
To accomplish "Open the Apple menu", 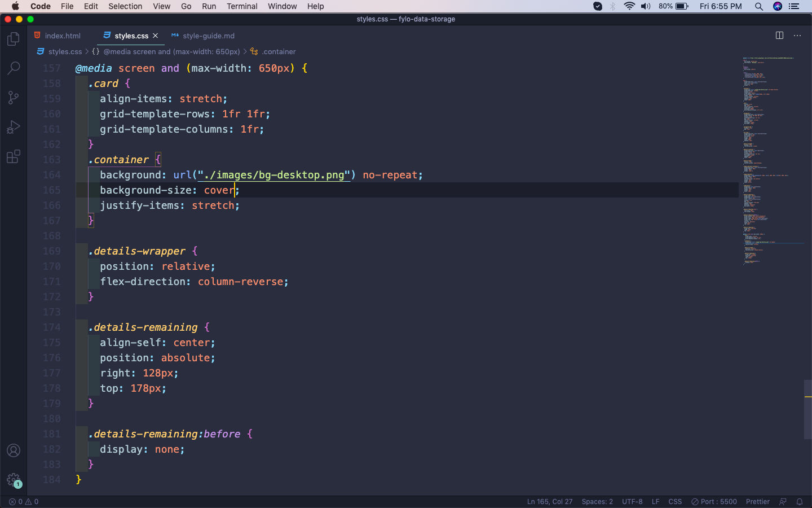I will point(15,6).
